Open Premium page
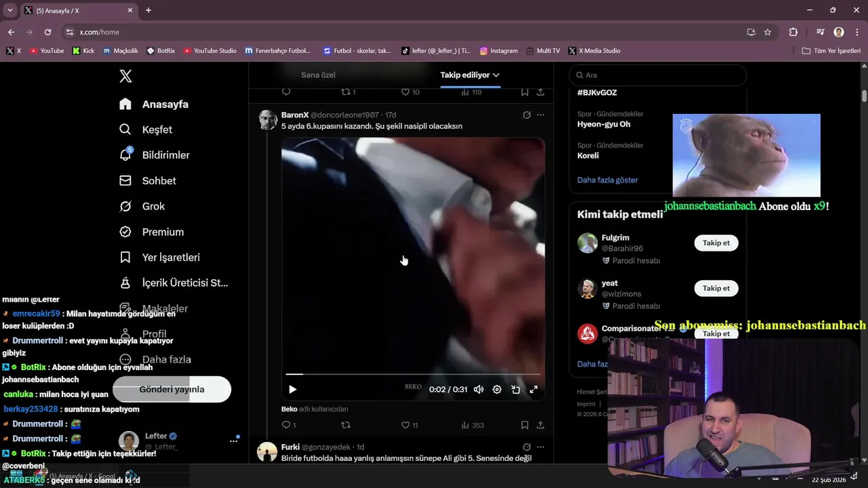This screenshot has width=868, height=488. [151, 232]
